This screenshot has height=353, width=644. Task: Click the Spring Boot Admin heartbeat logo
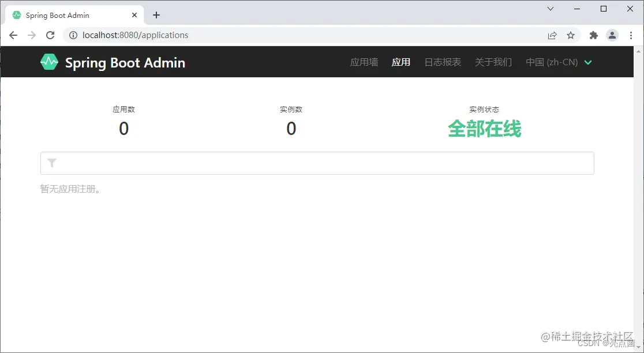49,62
